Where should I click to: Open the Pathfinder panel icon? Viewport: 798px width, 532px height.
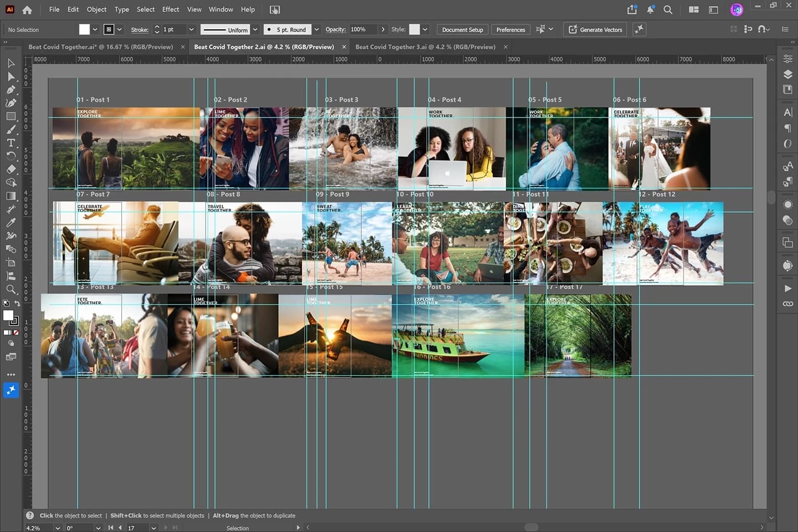[x=787, y=242]
